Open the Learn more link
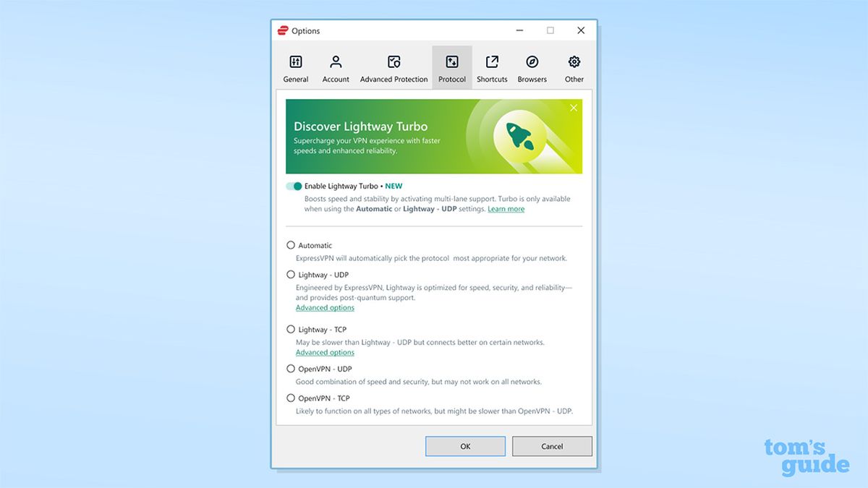The image size is (868, 488). (x=506, y=209)
